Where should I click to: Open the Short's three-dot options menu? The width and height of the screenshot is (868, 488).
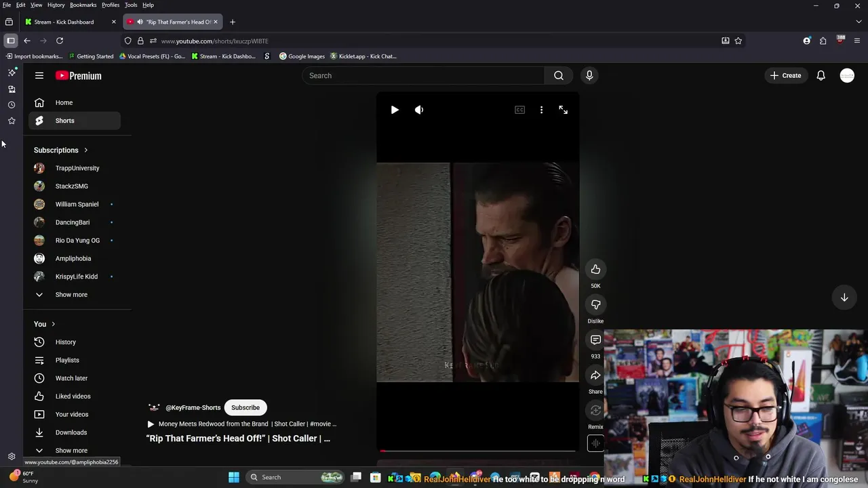pyautogui.click(x=541, y=110)
